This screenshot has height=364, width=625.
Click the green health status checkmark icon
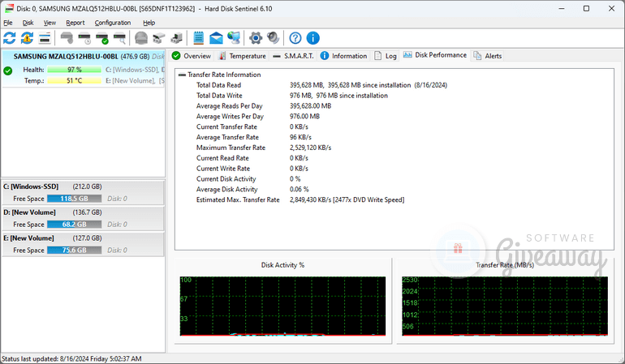(7, 71)
